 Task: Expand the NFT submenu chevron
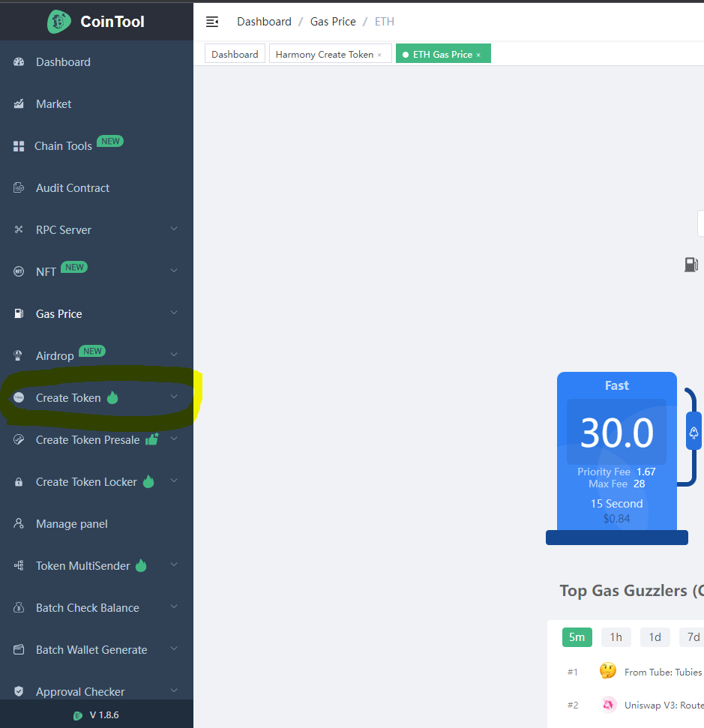click(174, 270)
